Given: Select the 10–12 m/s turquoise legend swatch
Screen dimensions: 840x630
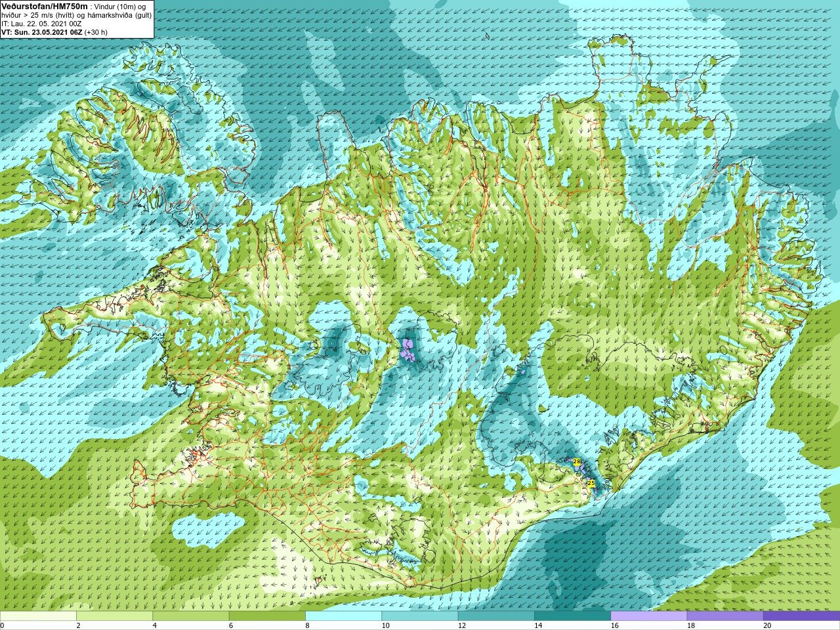Looking at the screenshot, I should coord(419,616).
